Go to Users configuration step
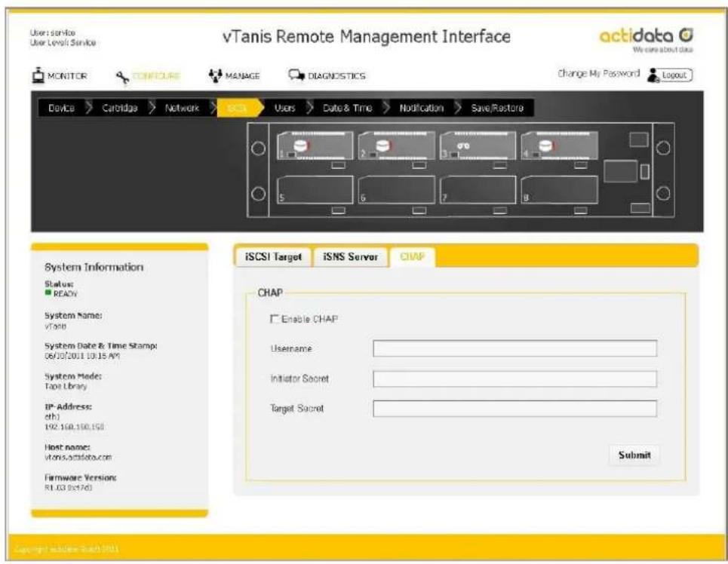728x564 pixels. pos(284,108)
